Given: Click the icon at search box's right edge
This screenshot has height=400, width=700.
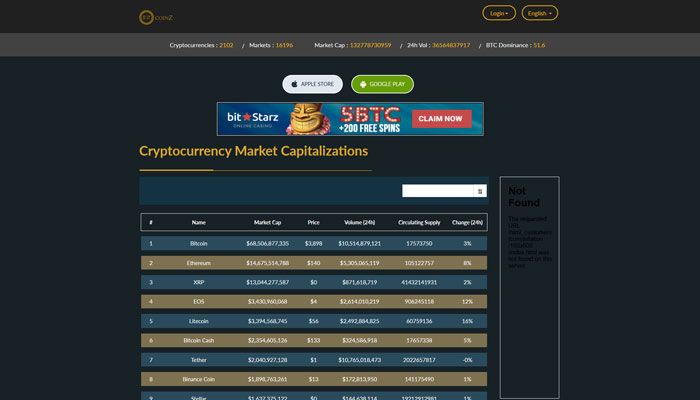Looking at the screenshot, I should [x=480, y=191].
